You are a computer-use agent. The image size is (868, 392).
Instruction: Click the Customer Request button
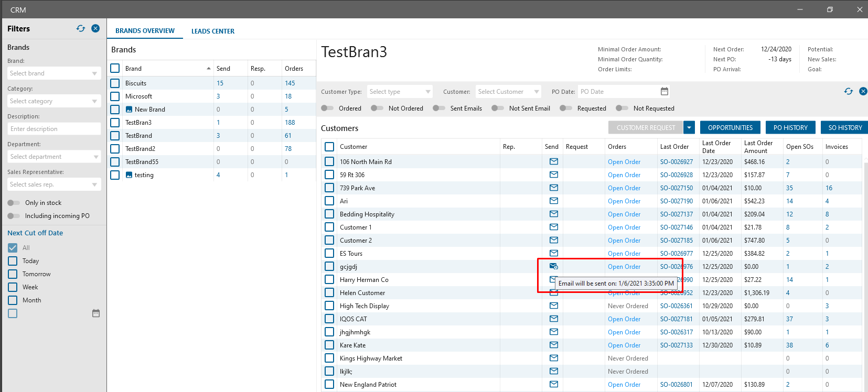646,127
